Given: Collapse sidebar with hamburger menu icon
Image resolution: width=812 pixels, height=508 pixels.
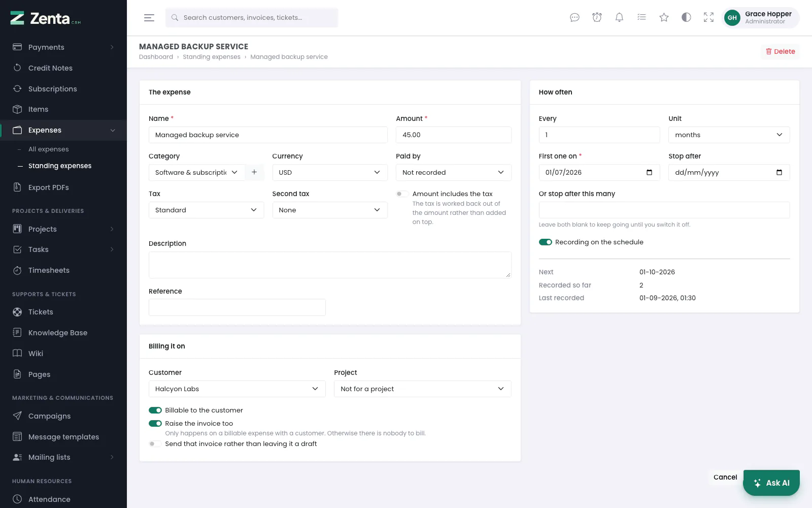Looking at the screenshot, I should pyautogui.click(x=149, y=18).
